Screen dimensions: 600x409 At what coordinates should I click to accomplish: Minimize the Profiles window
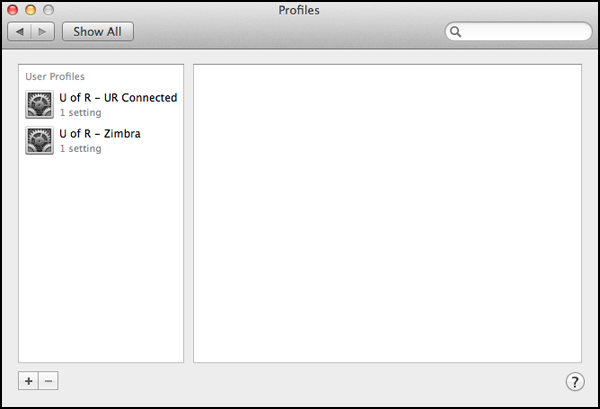coord(31,10)
